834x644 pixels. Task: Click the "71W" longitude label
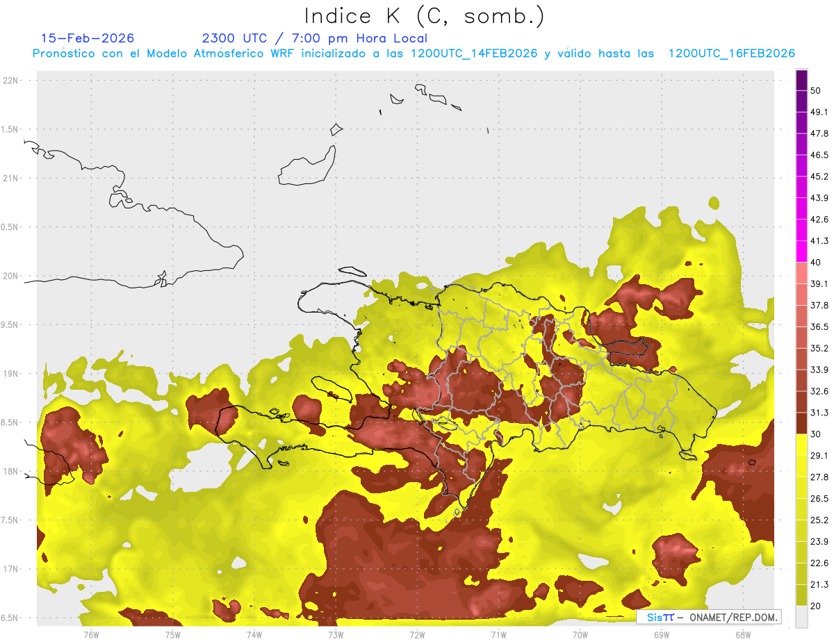click(498, 634)
